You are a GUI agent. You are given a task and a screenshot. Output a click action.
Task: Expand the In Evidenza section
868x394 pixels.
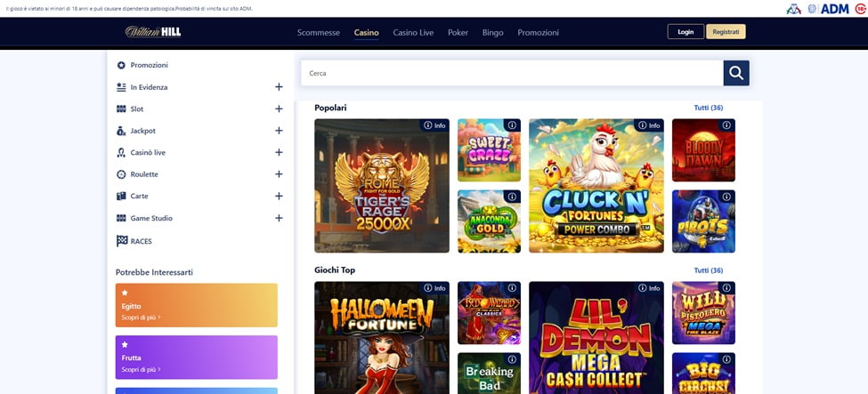[279, 87]
